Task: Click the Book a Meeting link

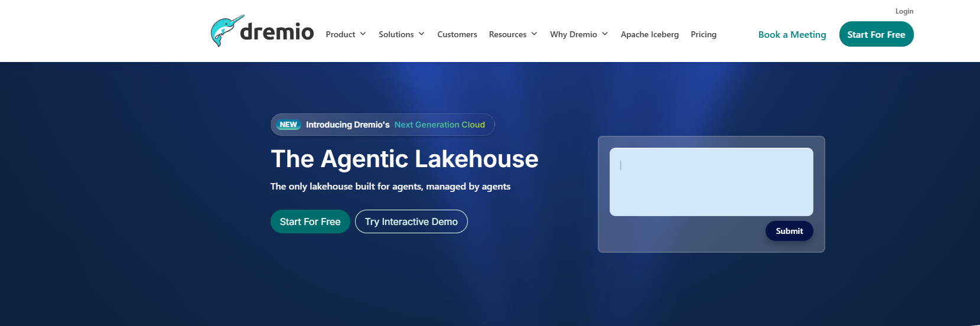Action: tap(792, 34)
